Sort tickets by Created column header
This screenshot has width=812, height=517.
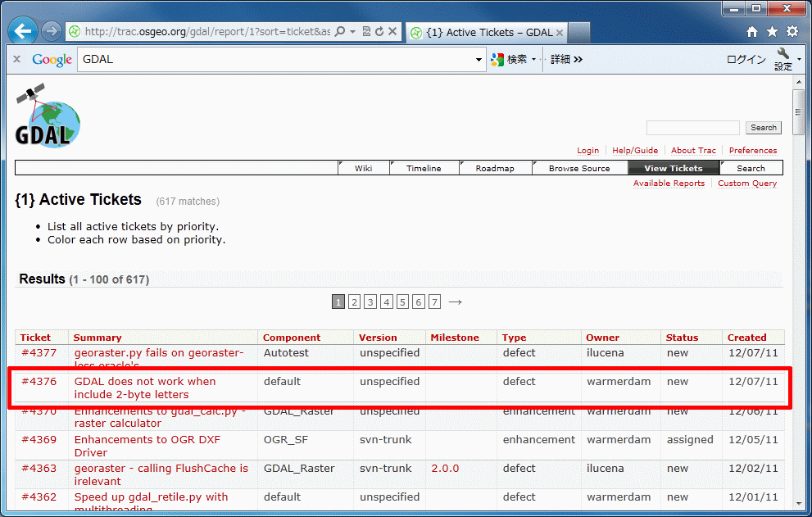[x=746, y=338]
